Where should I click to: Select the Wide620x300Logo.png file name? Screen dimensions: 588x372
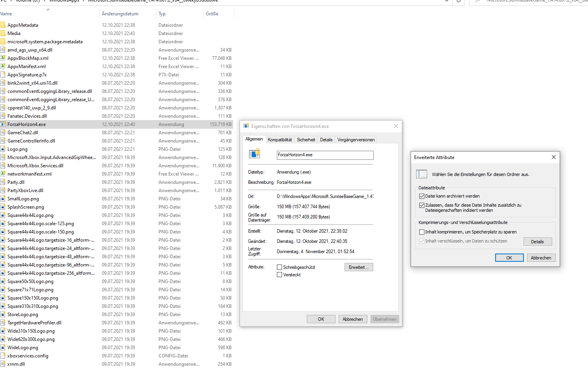point(31,339)
